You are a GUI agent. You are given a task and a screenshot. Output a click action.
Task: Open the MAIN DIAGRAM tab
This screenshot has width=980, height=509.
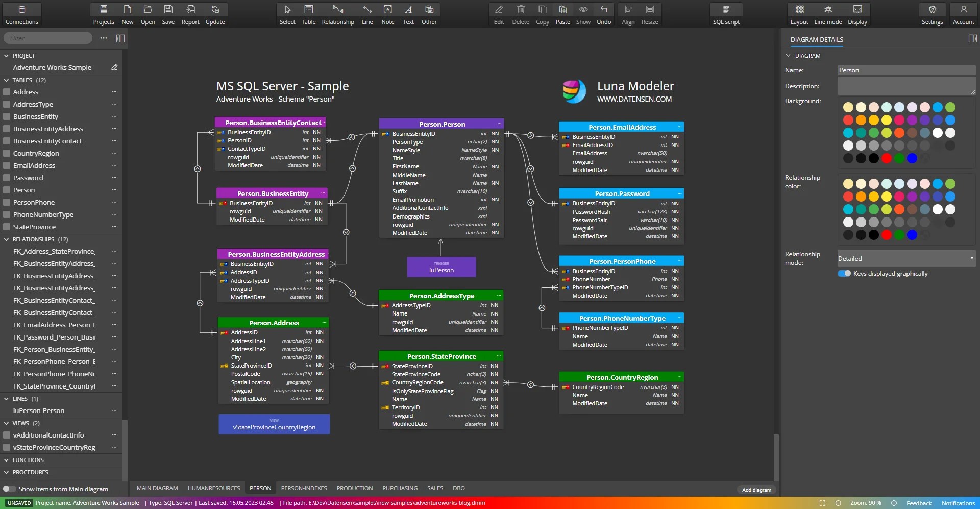(x=157, y=488)
